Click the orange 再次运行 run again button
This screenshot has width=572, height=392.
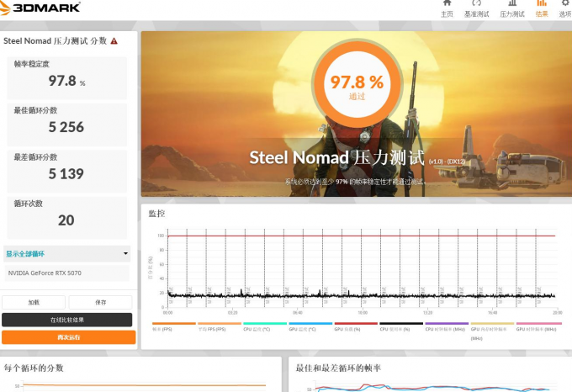click(x=69, y=337)
